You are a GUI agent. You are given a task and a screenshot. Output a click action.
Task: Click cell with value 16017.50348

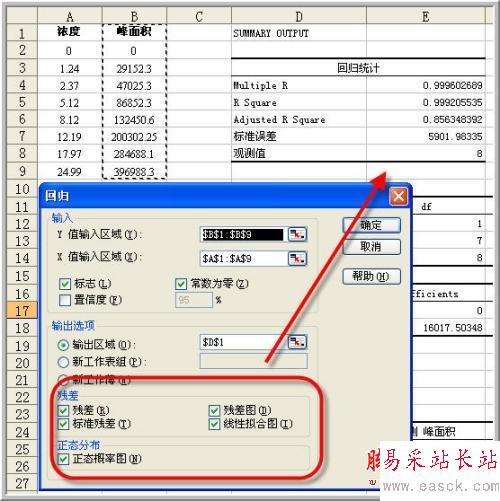tap(449, 328)
